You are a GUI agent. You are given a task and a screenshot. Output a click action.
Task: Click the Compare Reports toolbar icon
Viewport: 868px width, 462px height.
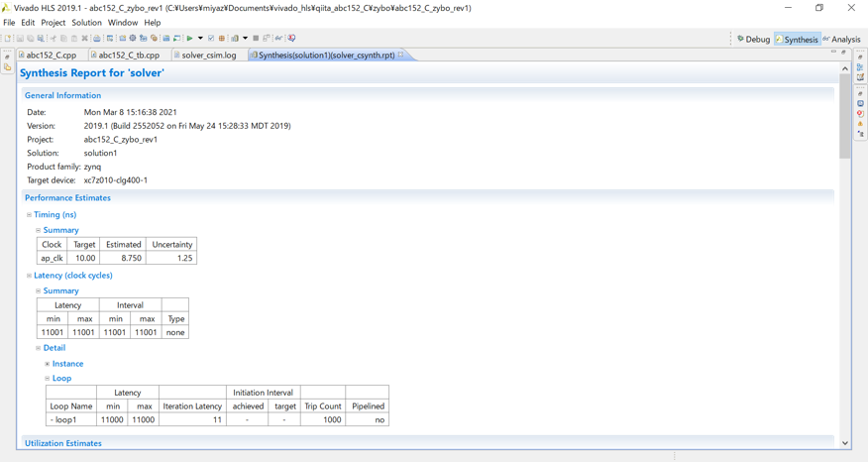[x=235, y=39]
